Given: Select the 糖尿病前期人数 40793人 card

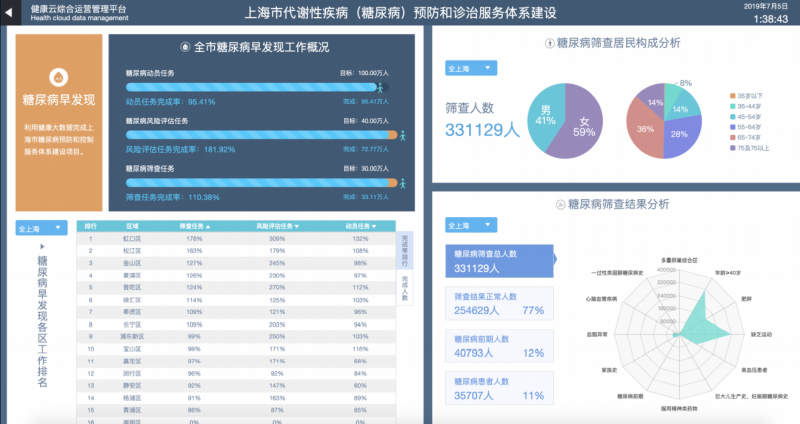Looking at the screenshot, I should pyautogui.click(x=497, y=346).
